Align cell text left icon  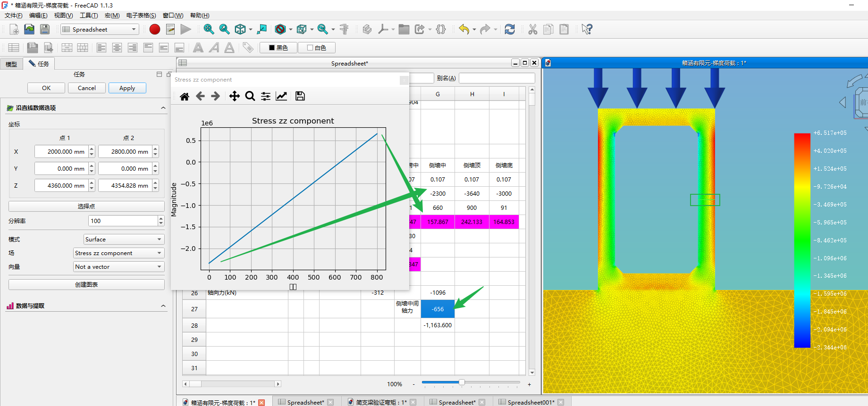pyautogui.click(x=101, y=48)
